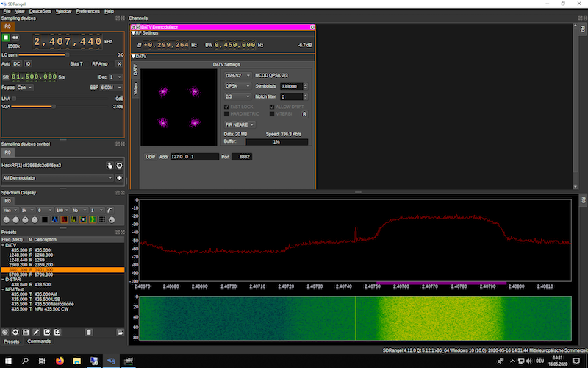
Task: Delete the selected preset with the trash icon
Action: 88,332
